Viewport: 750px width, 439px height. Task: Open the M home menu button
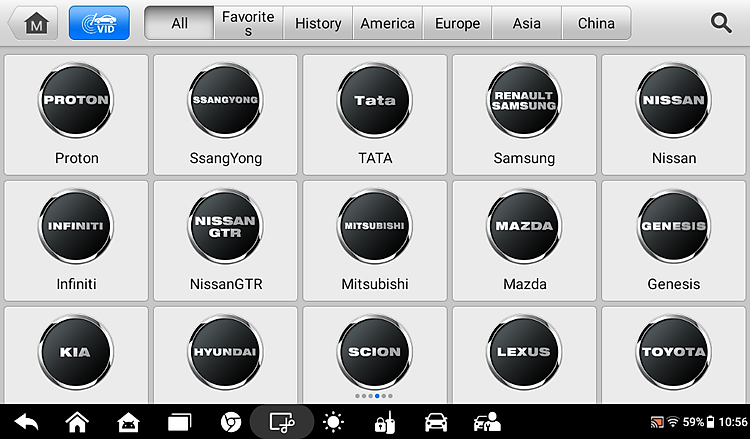coord(33,23)
